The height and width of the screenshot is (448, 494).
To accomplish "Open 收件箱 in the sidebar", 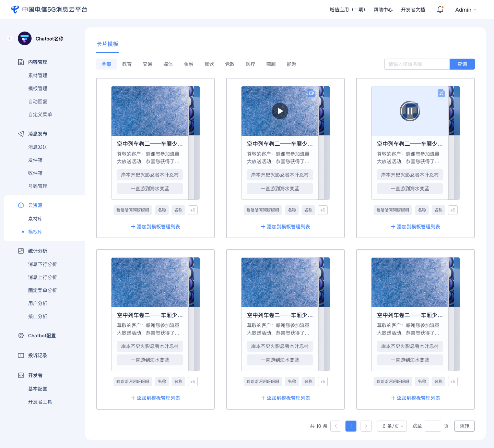I will pyautogui.click(x=35, y=173).
